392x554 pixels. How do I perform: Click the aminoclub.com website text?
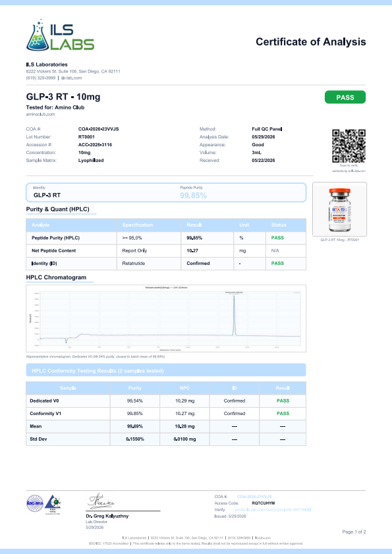tap(40, 115)
